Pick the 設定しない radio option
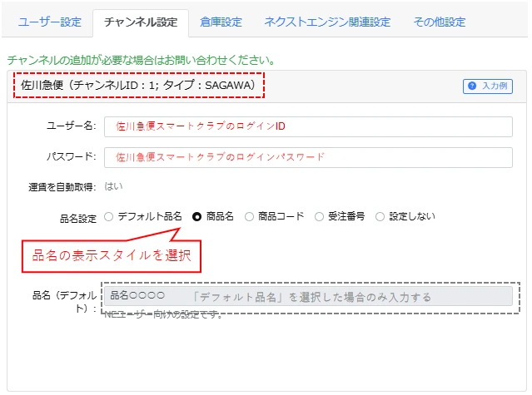Screen dimensions: 532x395 380,216
